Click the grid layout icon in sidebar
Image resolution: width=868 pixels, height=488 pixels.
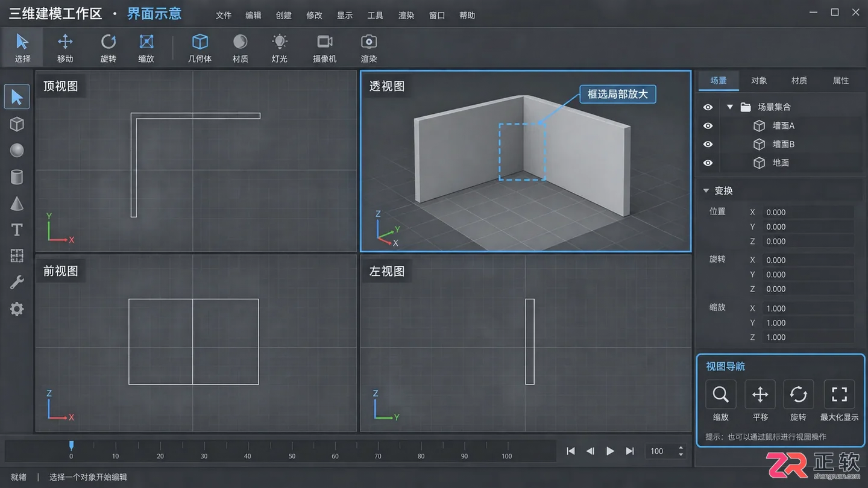[x=17, y=256]
